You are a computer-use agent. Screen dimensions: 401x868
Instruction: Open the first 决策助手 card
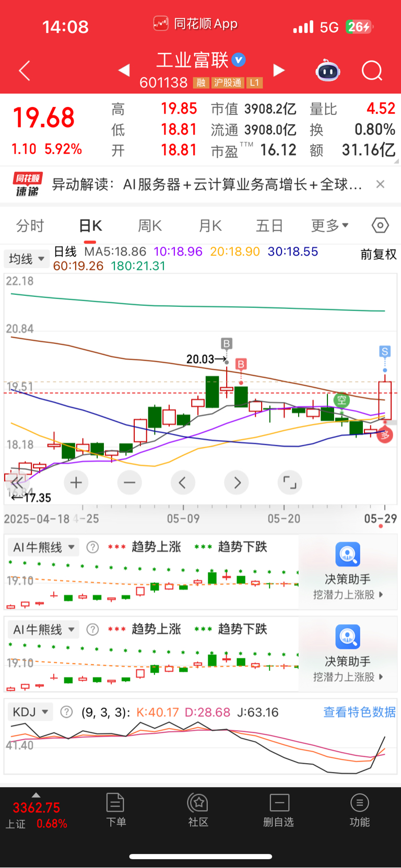point(348,572)
